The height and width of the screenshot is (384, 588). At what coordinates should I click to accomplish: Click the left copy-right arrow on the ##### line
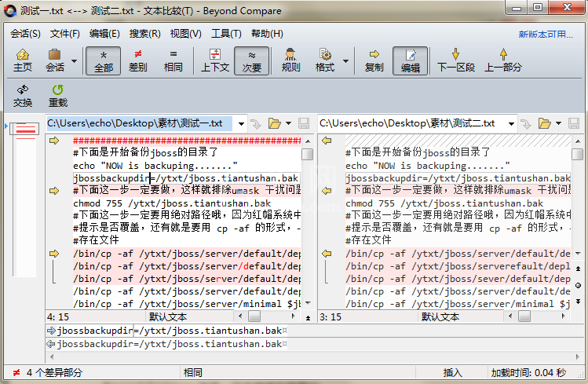click(x=54, y=141)
